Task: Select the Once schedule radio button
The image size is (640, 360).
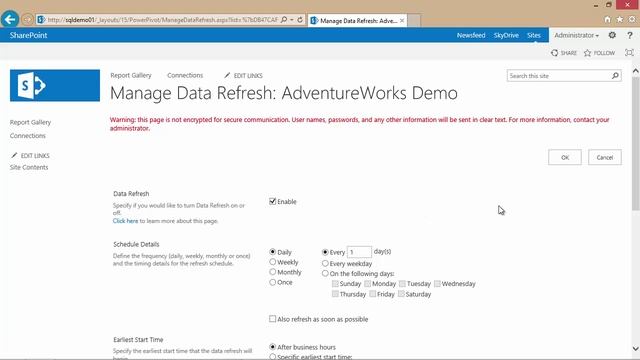Action: click(x=273, y=282)
